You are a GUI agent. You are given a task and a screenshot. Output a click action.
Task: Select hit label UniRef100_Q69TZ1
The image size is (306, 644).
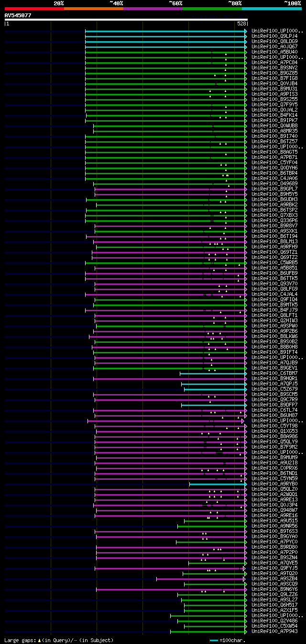(274, 252)
